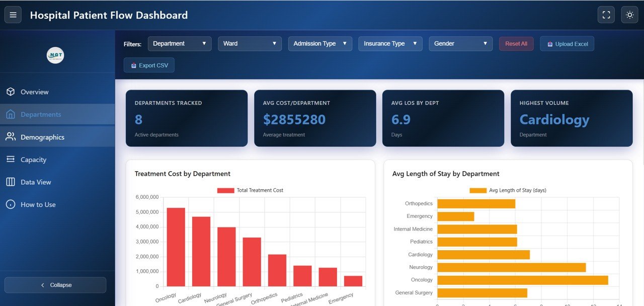Open the How to Use help icon
The height and width of the screenshot is (306, 644).
[11, 204]
